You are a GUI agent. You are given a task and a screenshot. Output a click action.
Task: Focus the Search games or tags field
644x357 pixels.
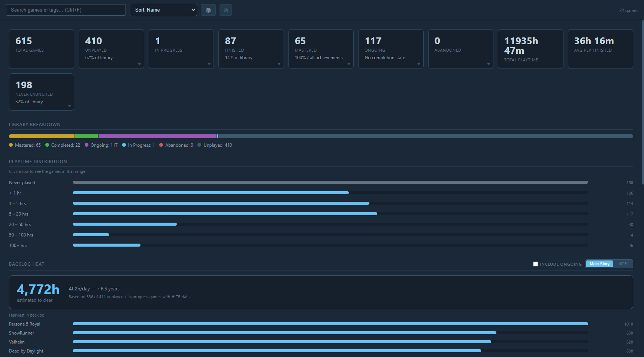(66, 10)
